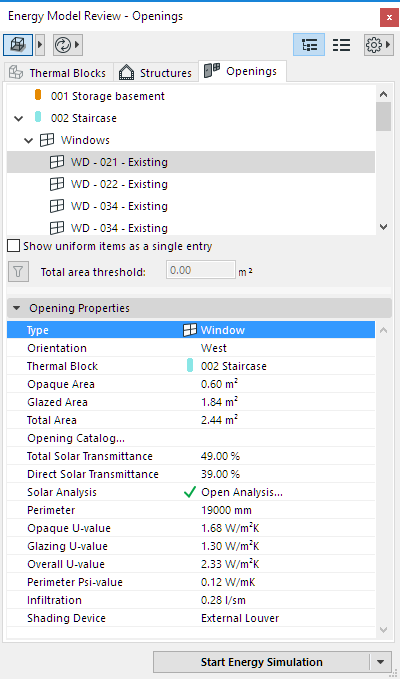The image size is (400, 679).
Task: Click Direct Solar Transmittance value 39.00 %
Action: point(220,474)
